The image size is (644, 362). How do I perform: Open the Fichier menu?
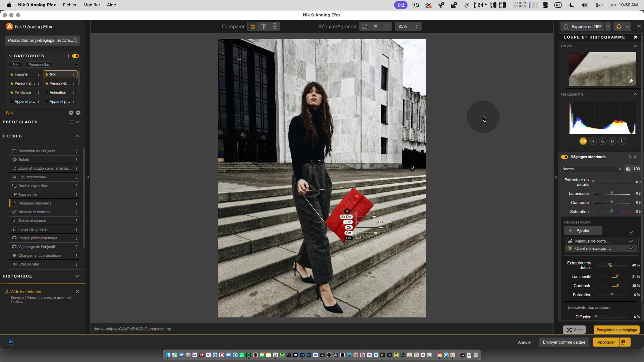[x=70, y=5]
